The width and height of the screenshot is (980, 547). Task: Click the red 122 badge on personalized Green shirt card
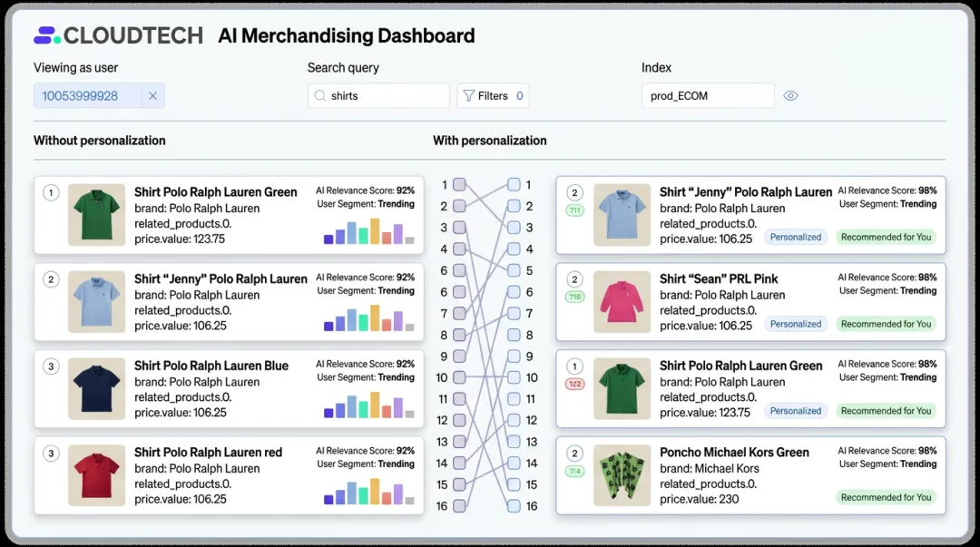click(575, 384)
